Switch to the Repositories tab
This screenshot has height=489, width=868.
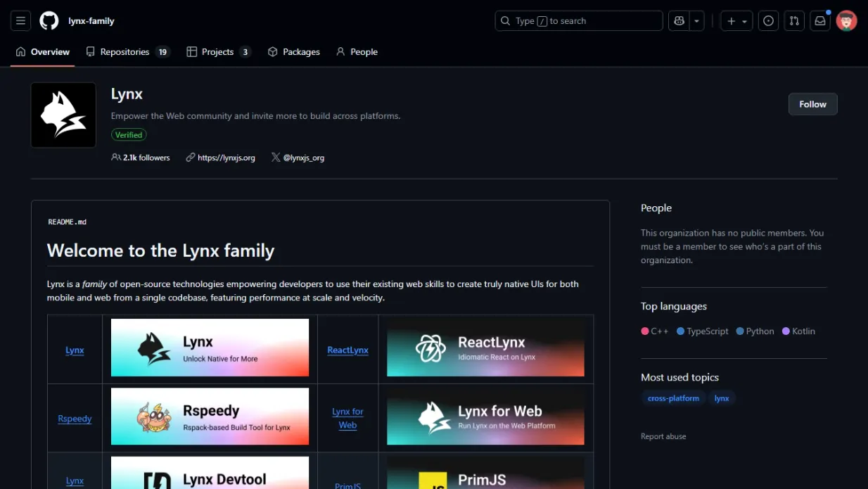click(127, 52)
